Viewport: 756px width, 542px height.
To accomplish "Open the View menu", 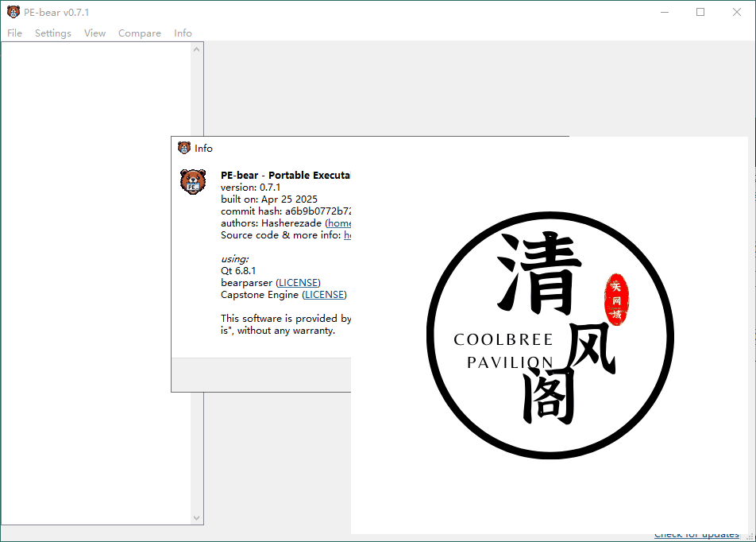I will point(94,33).
